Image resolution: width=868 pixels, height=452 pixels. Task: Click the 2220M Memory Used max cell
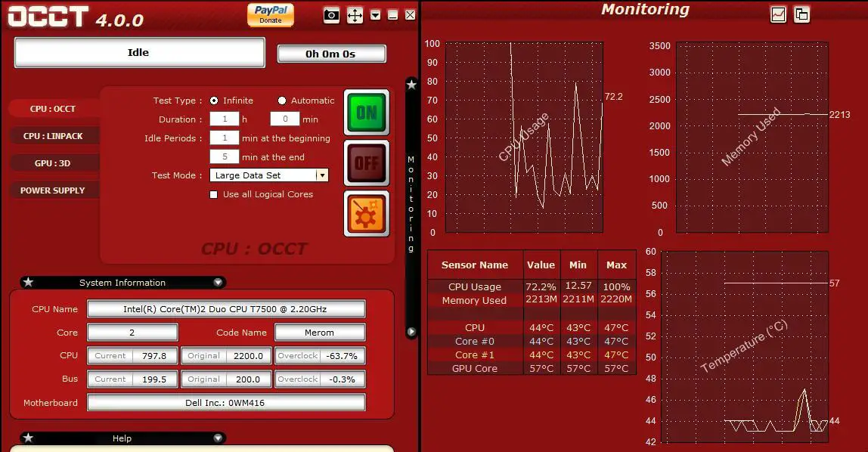(x=617, y=299)
